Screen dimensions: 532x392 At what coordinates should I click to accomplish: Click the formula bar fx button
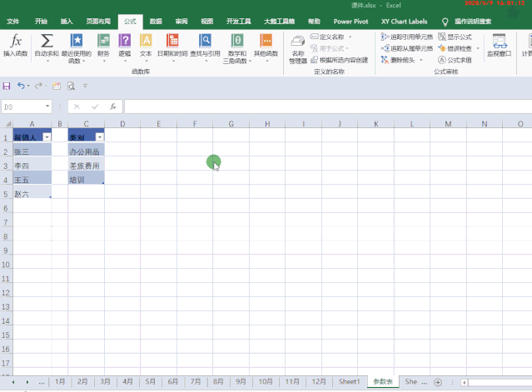pos(113,107)
